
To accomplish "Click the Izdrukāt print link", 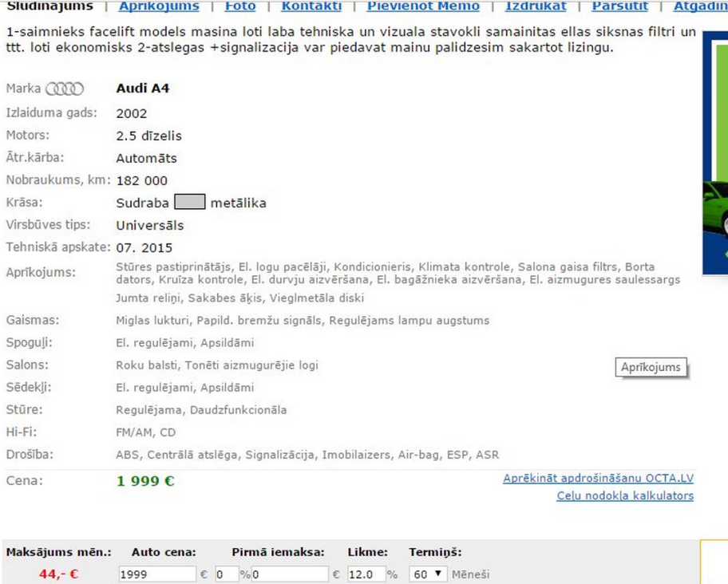I will (x=536, y=6).
